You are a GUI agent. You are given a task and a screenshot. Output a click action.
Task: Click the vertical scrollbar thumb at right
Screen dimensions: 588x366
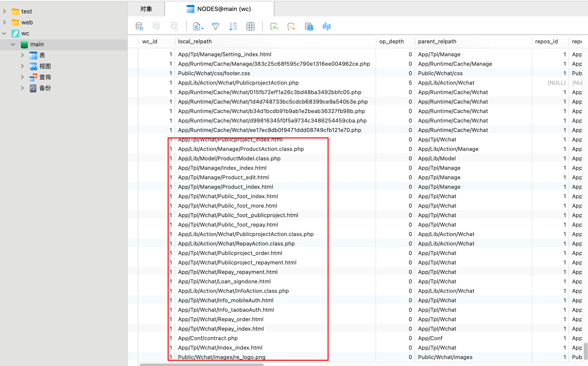pyautogui.click(x=586, y=351)
